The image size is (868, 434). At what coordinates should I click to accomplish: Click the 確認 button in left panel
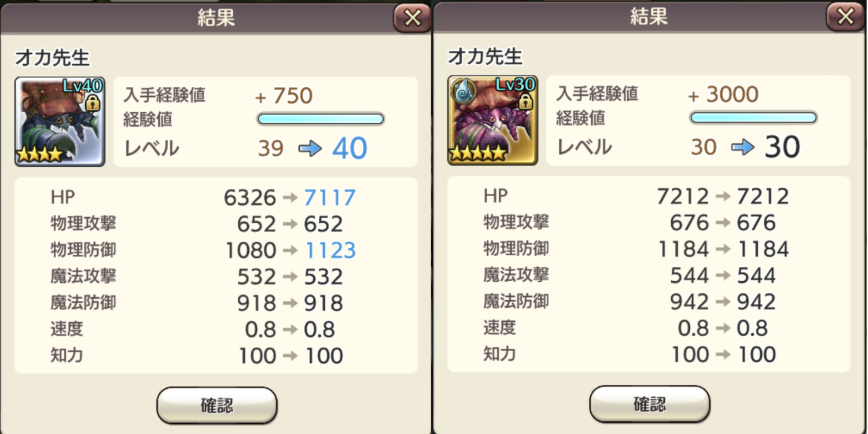click(x=217, y=406)
